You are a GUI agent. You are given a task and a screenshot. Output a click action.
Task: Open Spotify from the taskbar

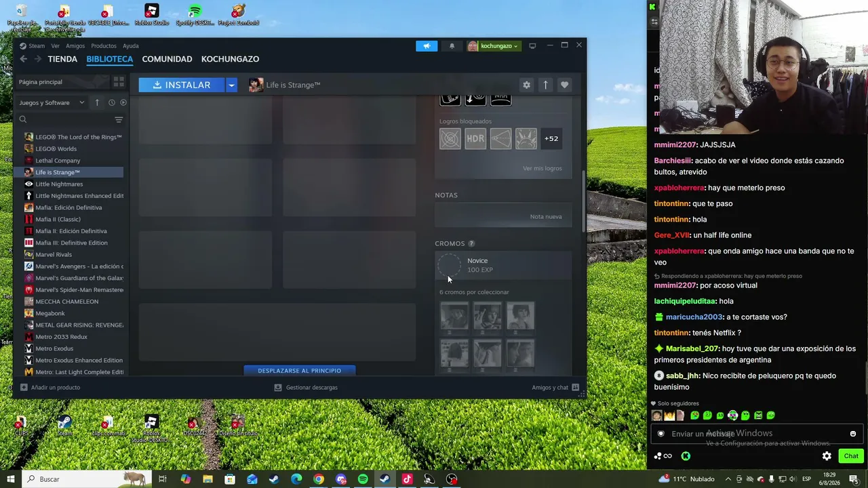[x=363, y=479]
